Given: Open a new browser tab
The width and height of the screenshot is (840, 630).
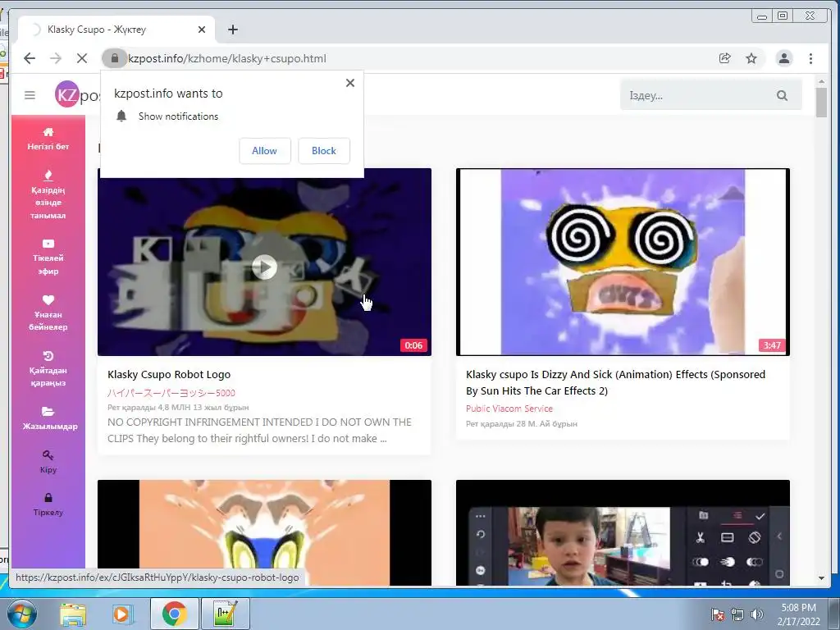Looking at the screenshot, I should 233,30.
